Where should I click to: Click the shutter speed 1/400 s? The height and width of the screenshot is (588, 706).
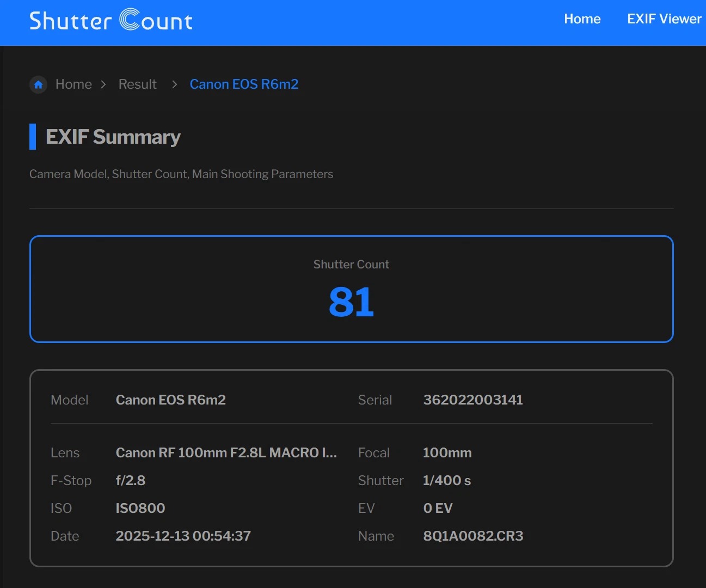coord(446,481)
